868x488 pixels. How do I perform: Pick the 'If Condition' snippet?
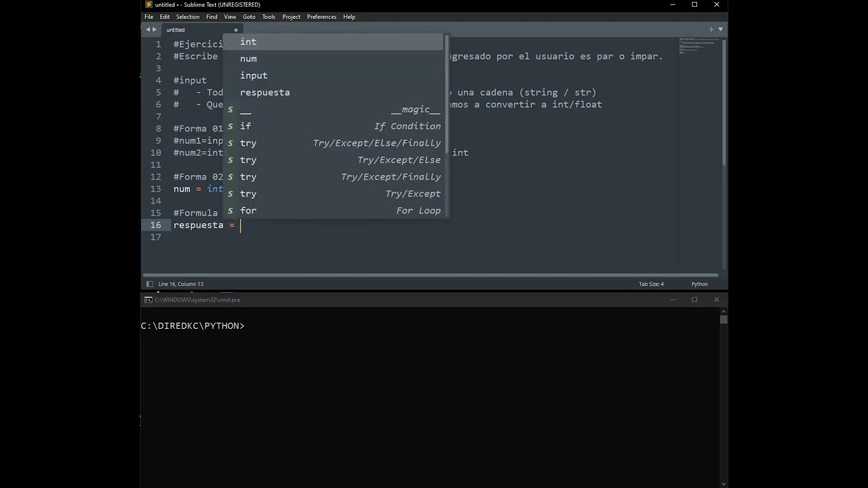333,127
